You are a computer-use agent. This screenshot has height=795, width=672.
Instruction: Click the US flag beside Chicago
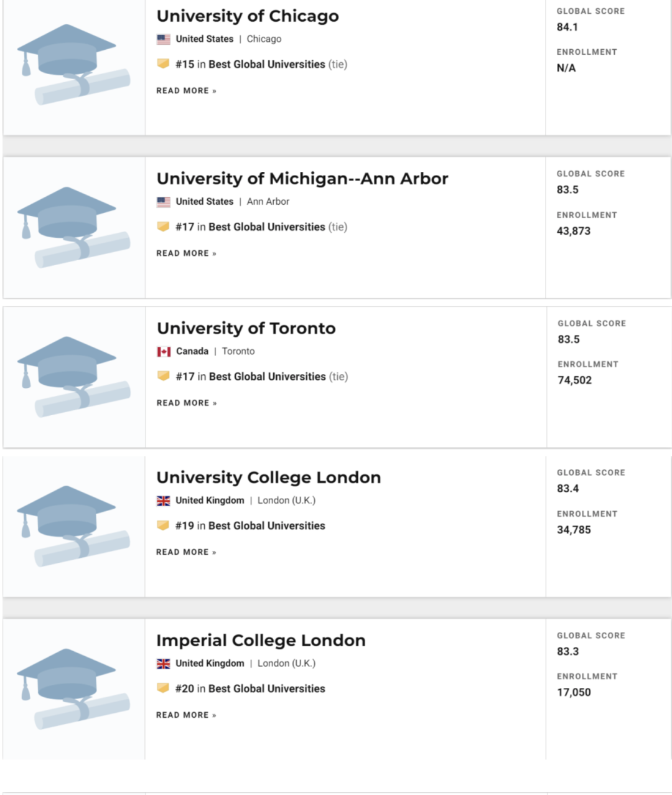(164, 39)
